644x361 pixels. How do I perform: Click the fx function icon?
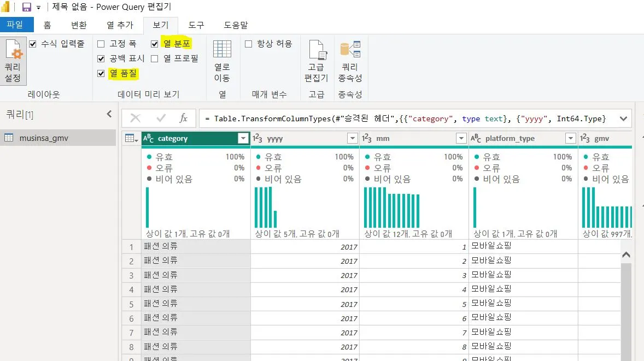184,118
